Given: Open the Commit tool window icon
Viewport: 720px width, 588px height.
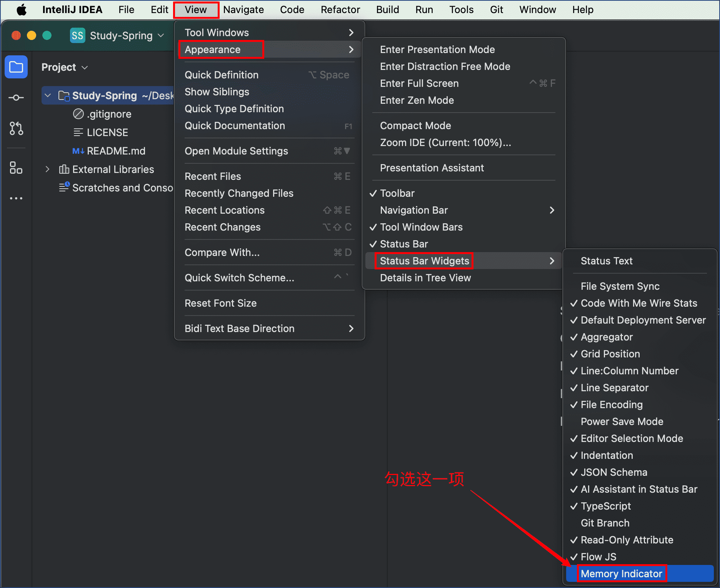Looking at the screenshot, I should [16, 98].
